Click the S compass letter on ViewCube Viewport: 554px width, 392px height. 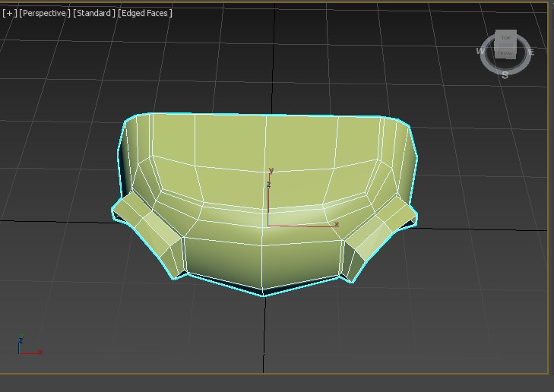click(505, 75)
